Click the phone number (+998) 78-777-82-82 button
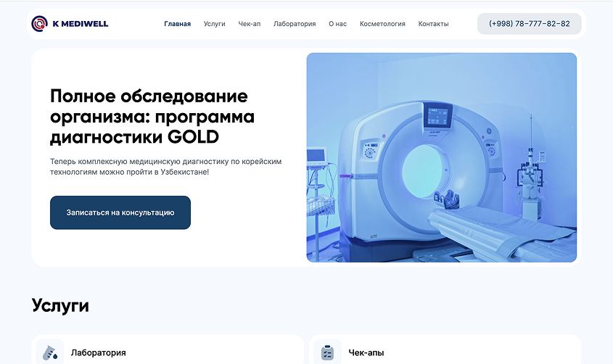The width and height of the screenshot is (613, 364). point(530,24)
